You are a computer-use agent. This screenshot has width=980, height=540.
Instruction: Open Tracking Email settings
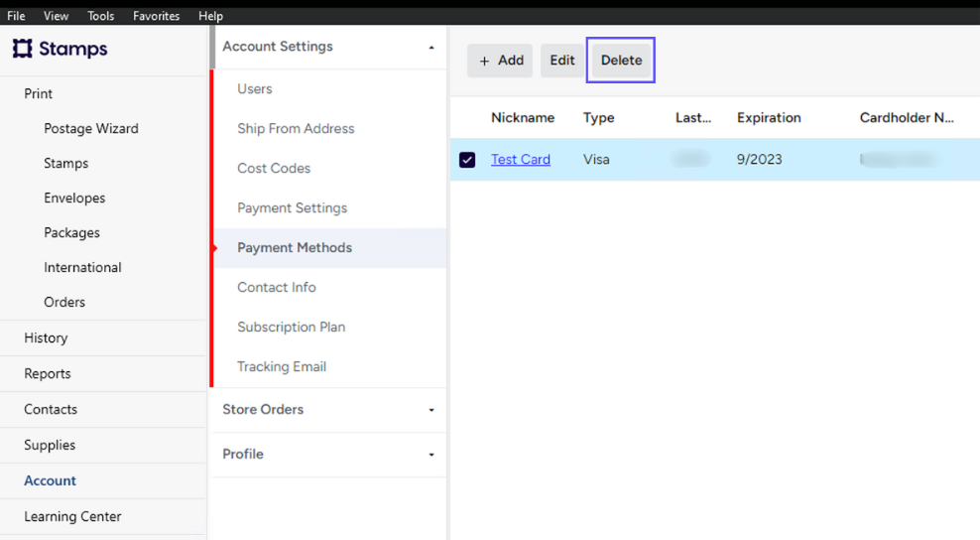[x=282, y=366]
